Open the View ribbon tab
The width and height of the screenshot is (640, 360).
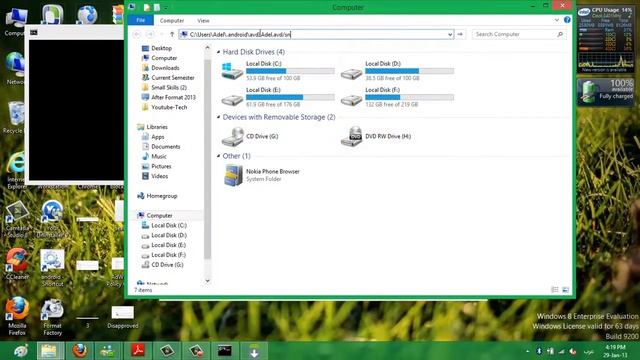coord(203,20)
